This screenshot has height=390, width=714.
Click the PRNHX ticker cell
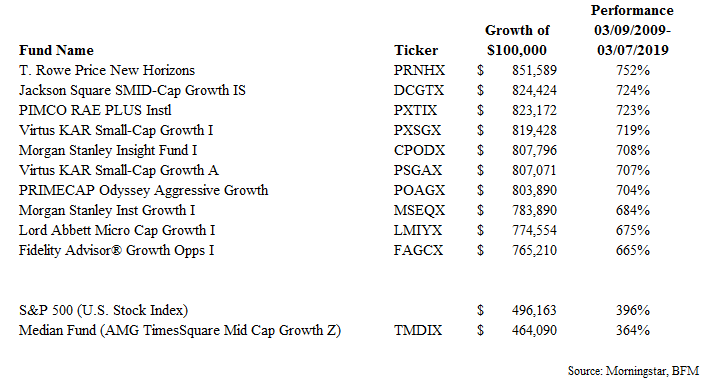click(x=419, y=70)
